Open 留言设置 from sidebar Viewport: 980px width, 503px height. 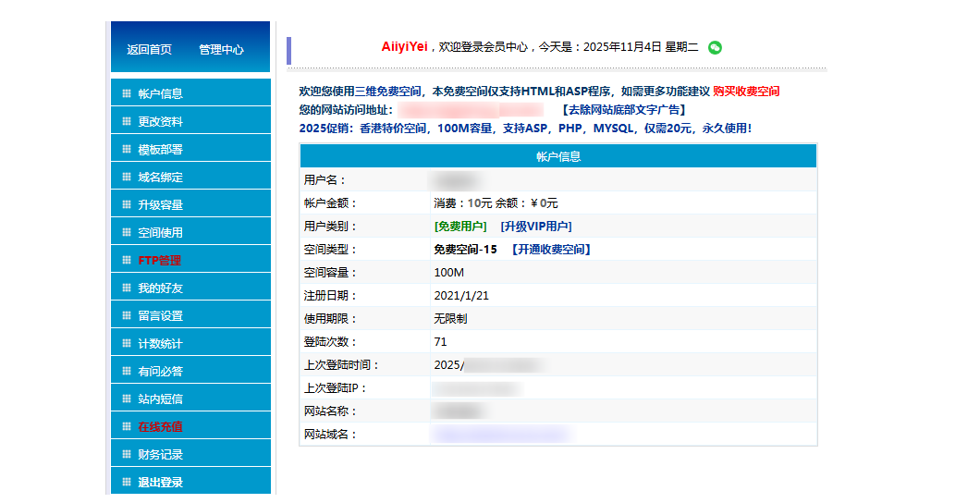pyautogui.click(x=161, y=315)
